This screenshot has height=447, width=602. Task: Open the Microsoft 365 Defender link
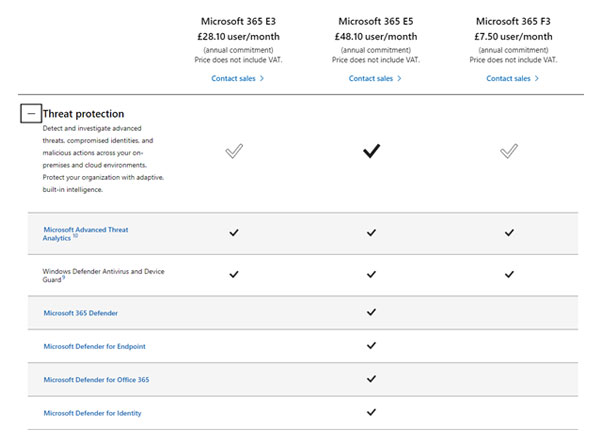81,313
